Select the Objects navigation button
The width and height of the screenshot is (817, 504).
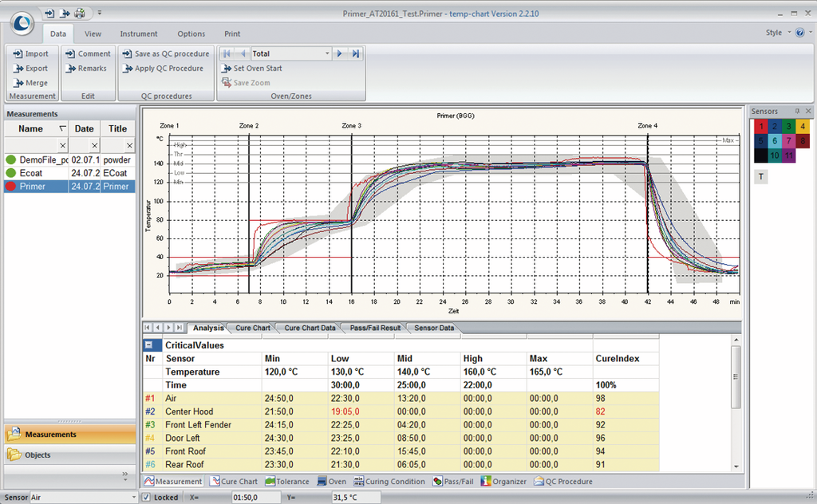click(x=70, y=455)
